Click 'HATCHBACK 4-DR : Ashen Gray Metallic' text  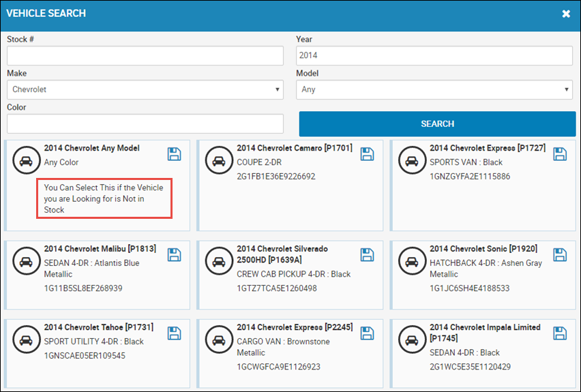(x=486, y=269)
